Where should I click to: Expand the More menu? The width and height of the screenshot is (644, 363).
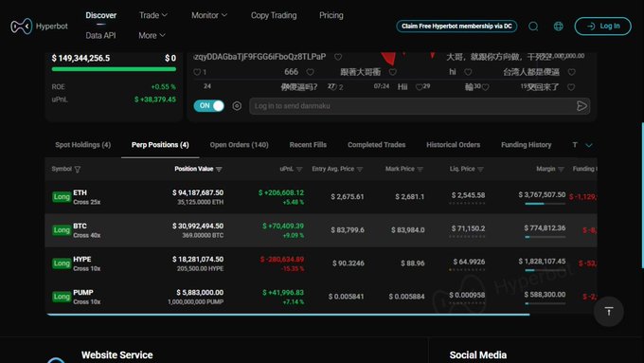152,35
